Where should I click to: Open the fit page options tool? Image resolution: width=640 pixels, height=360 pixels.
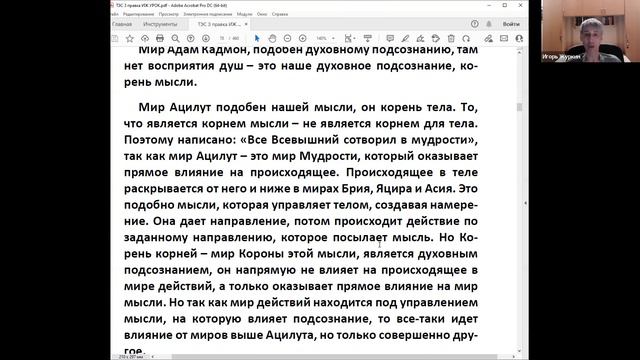(349, 38)
